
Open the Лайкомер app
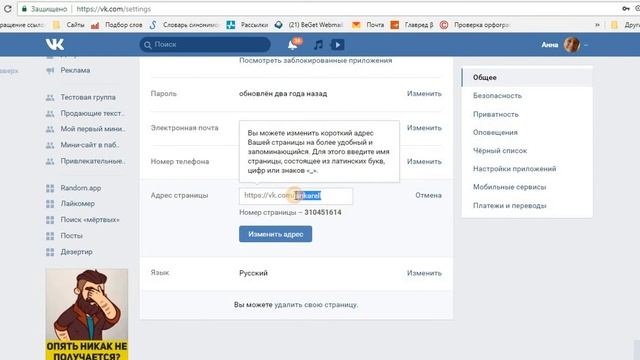click(x=77, y=203)
